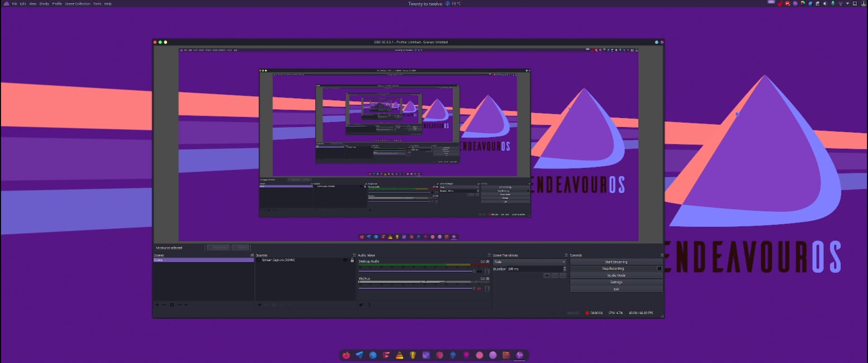Open the Wi-Fi network tray icon
The width and height of the screenshot is (868, 363).
coord(840,4)
